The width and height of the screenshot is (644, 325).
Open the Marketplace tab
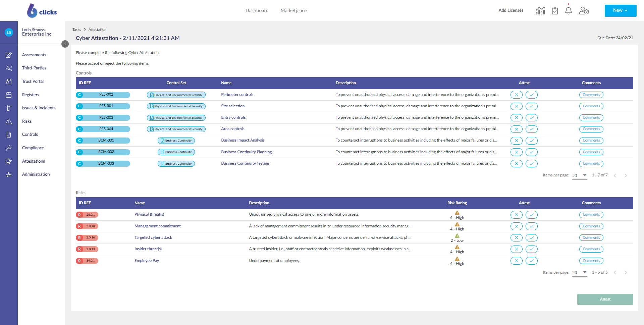(x=293, y=10)
